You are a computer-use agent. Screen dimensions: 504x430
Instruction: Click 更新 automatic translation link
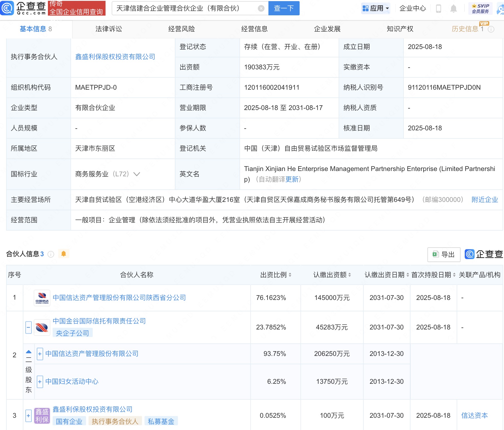(292, 179)
